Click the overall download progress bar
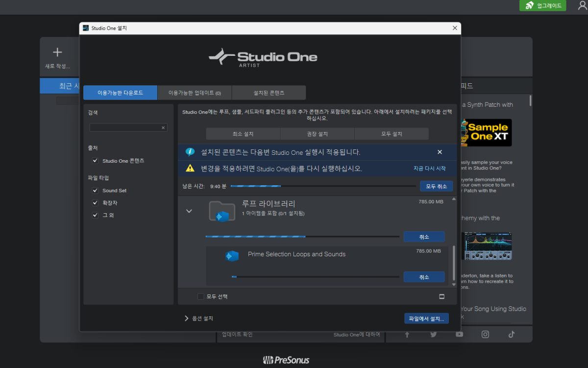The width and height of the screenshot is (588, 368). pyautogui.click(x=323, y=186)
